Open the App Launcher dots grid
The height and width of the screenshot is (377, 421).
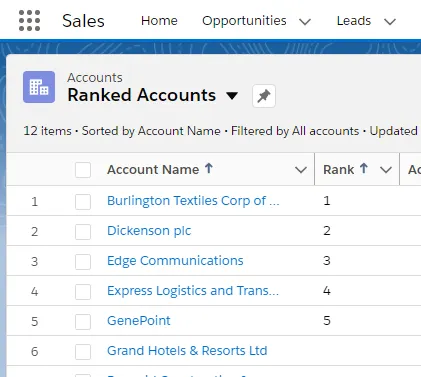click(29, 21)
